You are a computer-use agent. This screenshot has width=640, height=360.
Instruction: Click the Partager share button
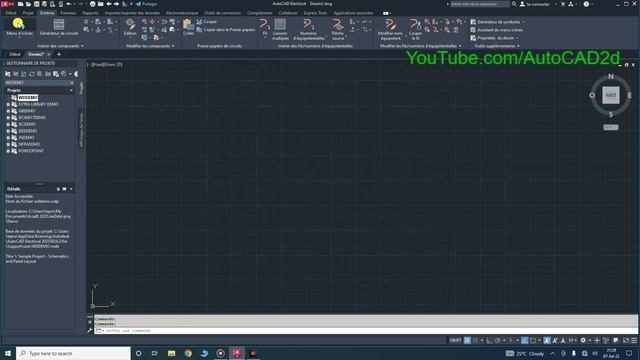[x=146, y=4]
